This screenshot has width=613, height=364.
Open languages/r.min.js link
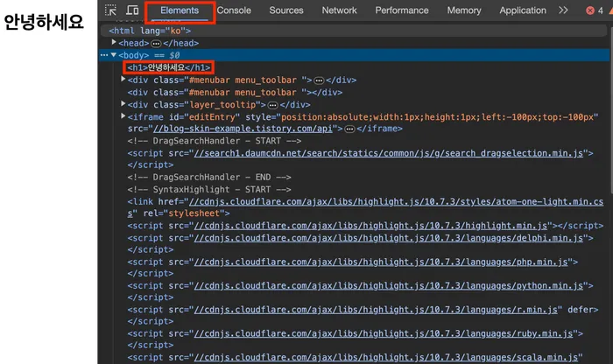tap(376, 310)
